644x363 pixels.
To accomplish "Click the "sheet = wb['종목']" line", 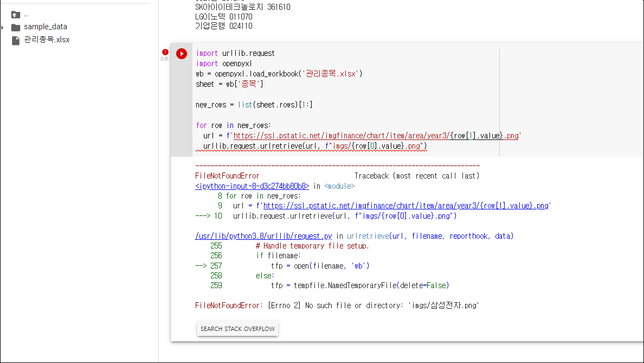I will (229, 84).
